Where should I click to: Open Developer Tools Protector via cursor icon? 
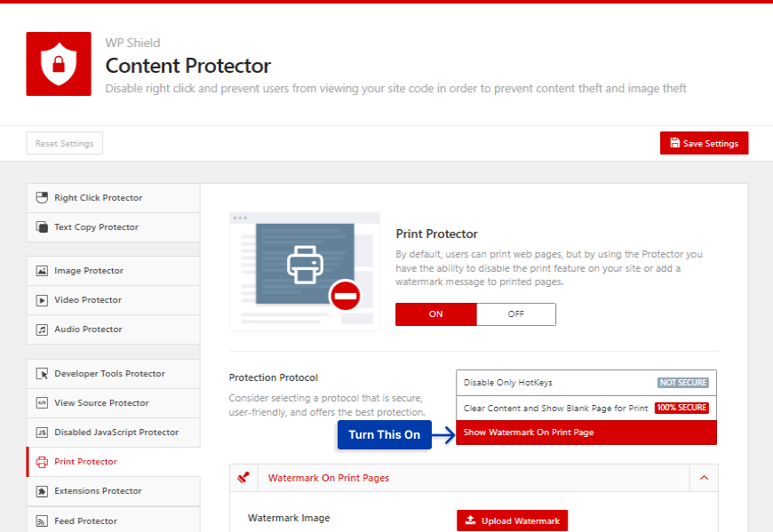42,373
